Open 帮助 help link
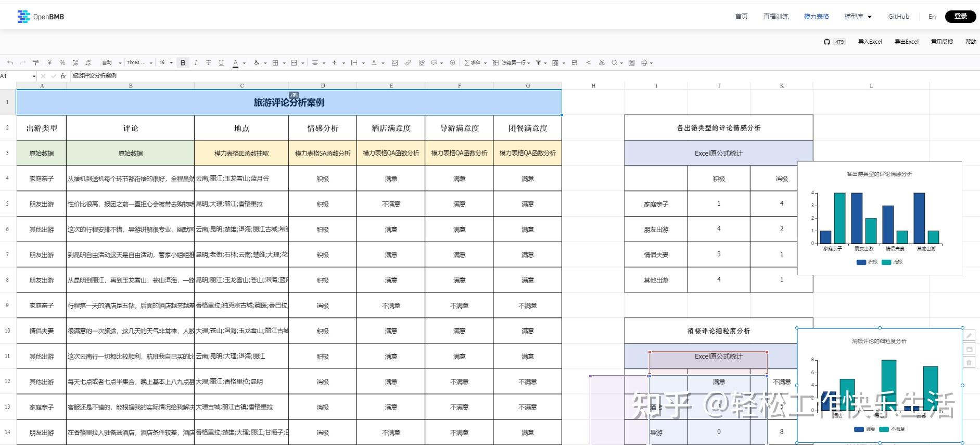 click(971, 42)
